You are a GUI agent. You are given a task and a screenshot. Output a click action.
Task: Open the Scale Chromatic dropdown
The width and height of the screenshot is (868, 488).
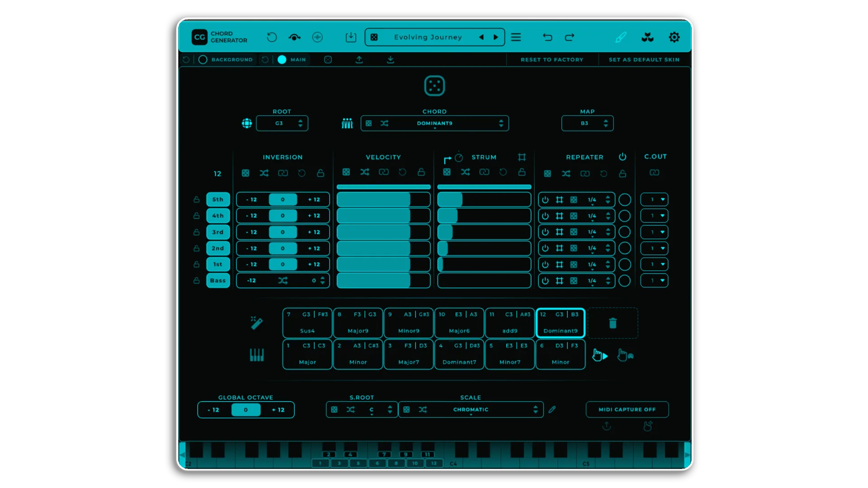coord(471,409)
